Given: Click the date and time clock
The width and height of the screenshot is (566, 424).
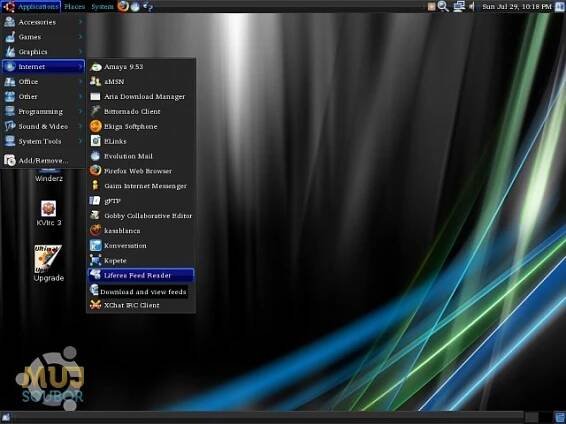Looking at the screenshot, I should 517,6.
